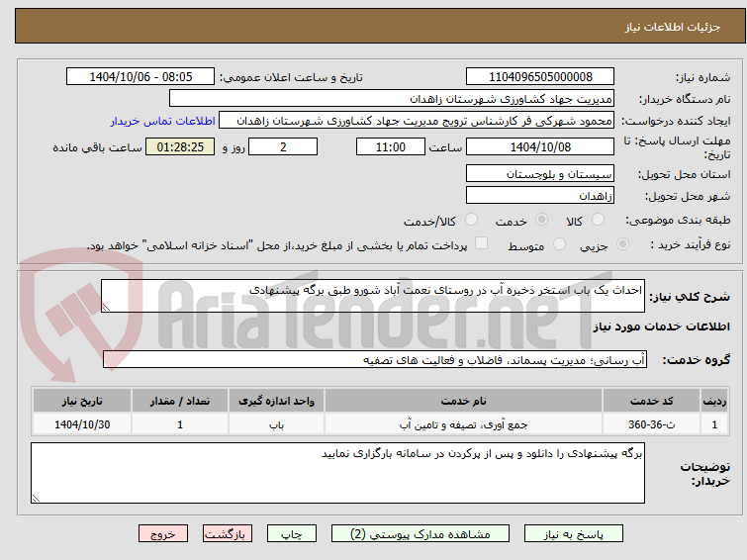Image resolution: width=747 pixels, height=560 pixels.
Task: Click the نام خدمت column header
Action: 463,401
